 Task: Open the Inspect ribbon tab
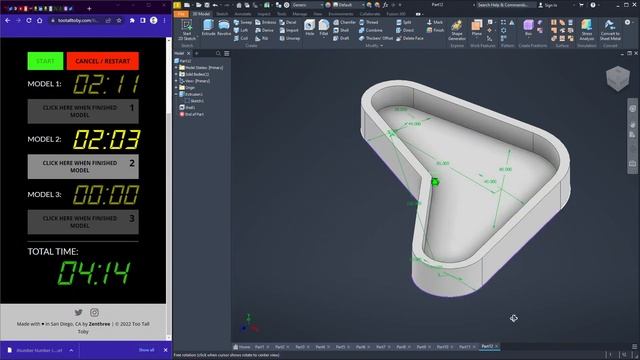(x=263, y=14)
